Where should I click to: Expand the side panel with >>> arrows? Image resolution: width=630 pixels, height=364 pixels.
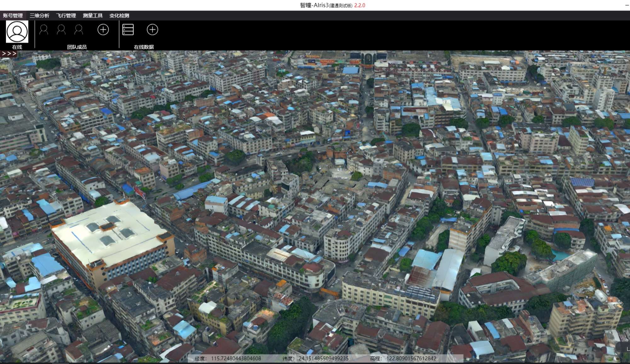(9, 53)
